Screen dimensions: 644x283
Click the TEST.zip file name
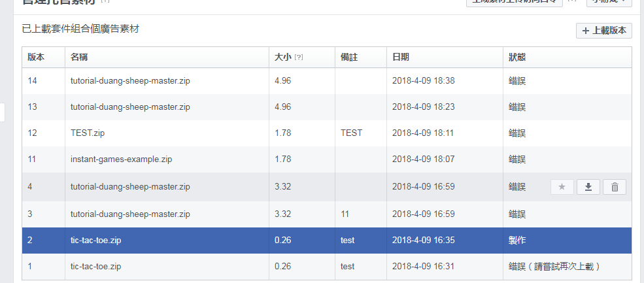[87, 133]
